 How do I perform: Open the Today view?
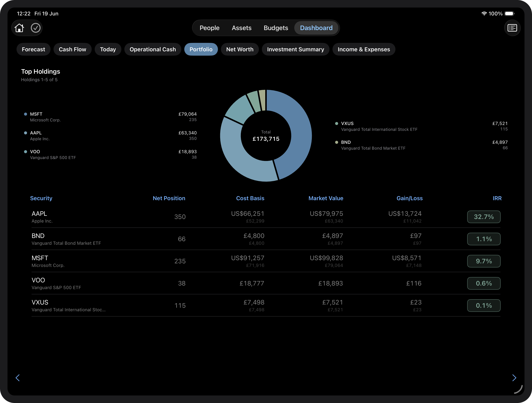[x=108, y=49]
